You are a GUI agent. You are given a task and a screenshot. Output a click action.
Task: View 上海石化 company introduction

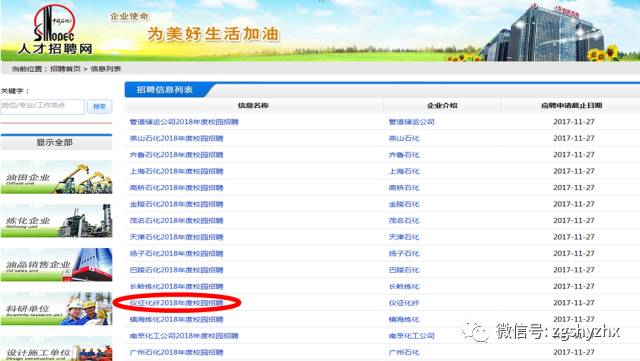point(404,171)
